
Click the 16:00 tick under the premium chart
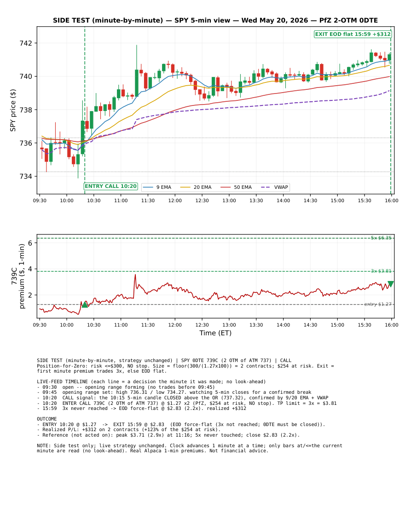coord(392,325)
